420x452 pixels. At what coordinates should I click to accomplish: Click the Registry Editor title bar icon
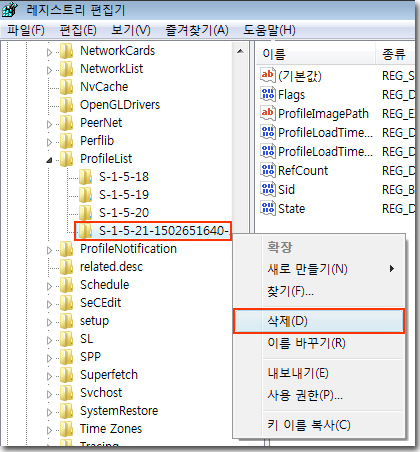click(9, 10)
